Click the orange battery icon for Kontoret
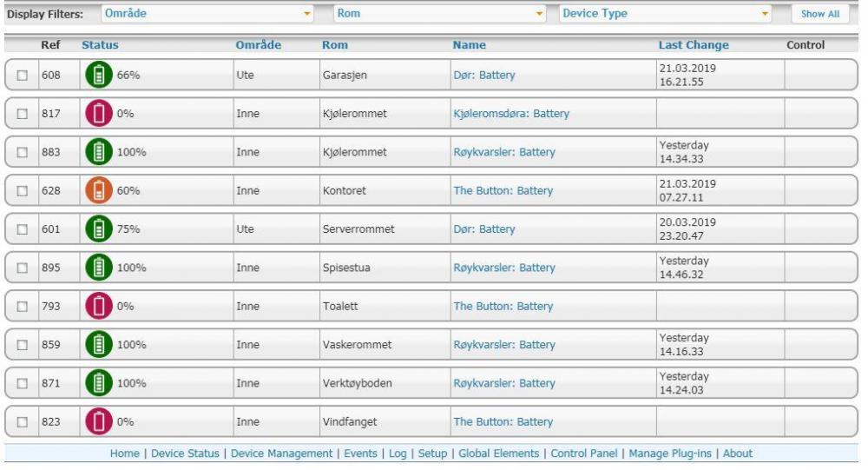Viewport: 868px width, 470px height. pyautogui.click(x=97, y=190)
